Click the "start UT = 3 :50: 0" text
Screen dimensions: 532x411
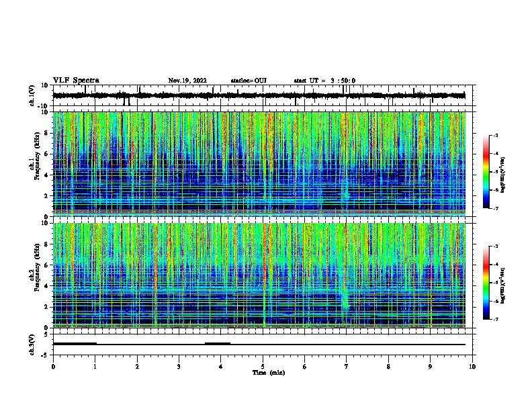324,81
